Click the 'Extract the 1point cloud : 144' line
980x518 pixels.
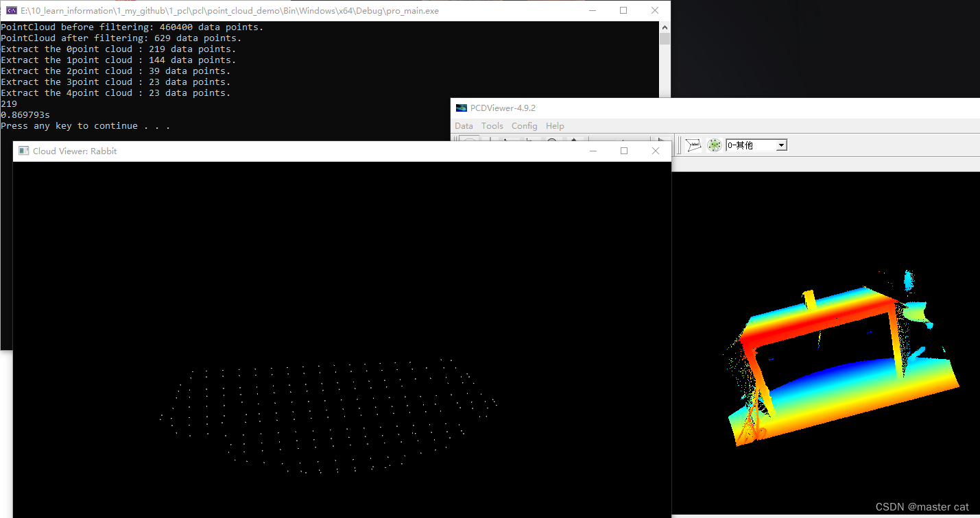[119, 60]
